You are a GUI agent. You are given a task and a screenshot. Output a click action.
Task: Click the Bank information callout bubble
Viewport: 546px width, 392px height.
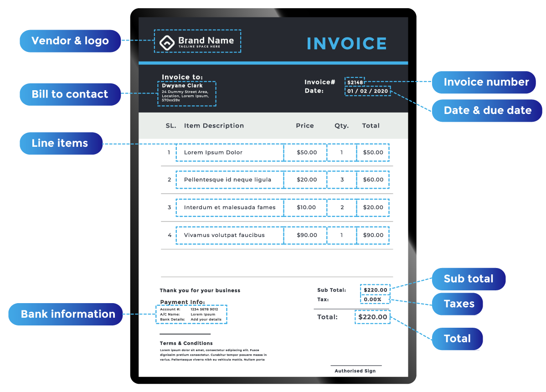(x=65, y=314)
